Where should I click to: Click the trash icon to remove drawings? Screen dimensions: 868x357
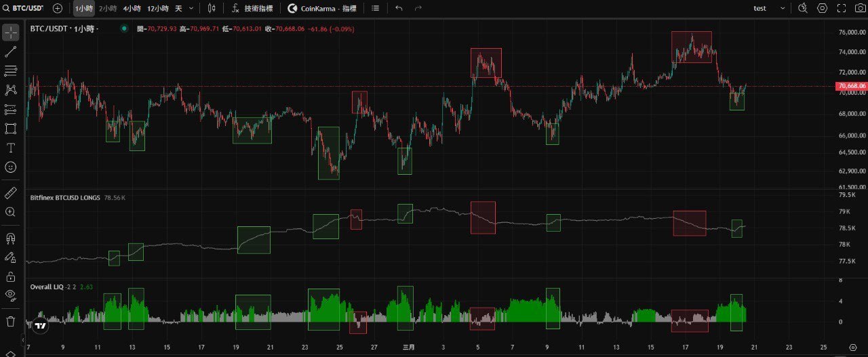coord(10,321)
